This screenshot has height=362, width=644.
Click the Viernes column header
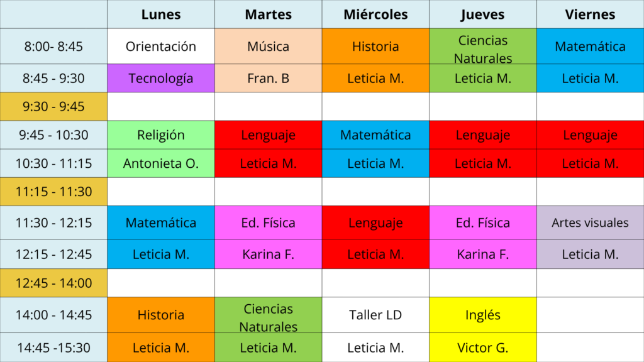click(590, 14)
